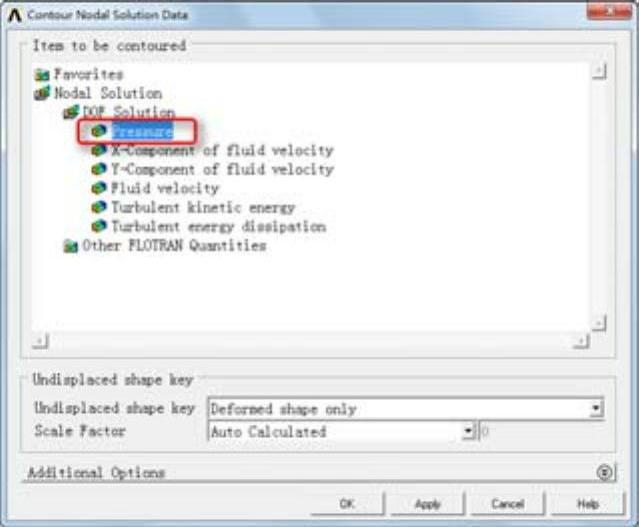Click Y-Component of fluid velocity icon
Screen dimensions: 639x527
pos(99,169)
